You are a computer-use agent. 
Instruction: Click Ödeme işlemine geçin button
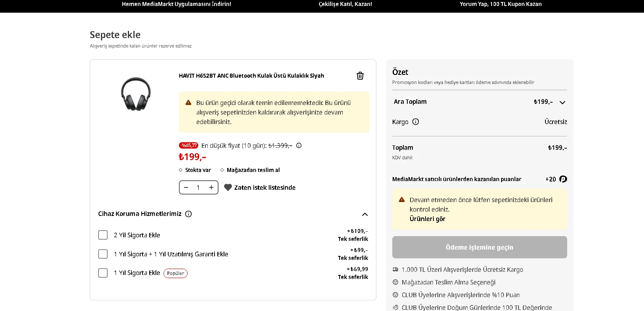click(480, 247)
